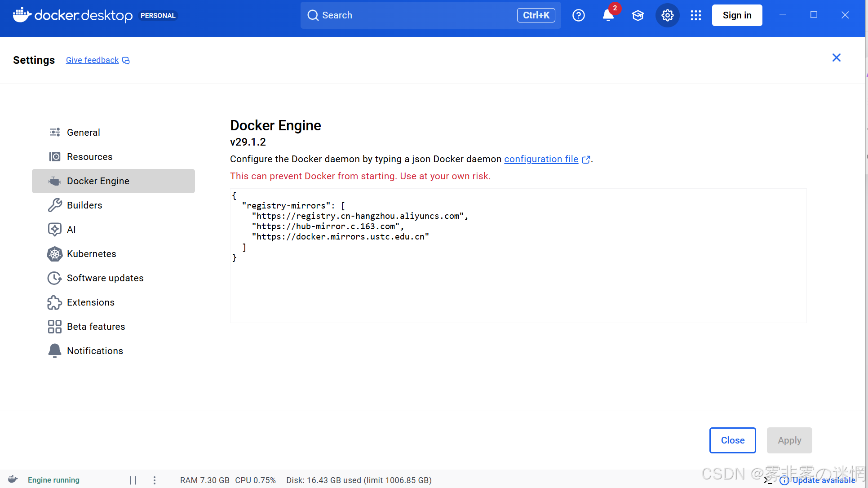Open the Kubernetes settings section

point(91,254)
